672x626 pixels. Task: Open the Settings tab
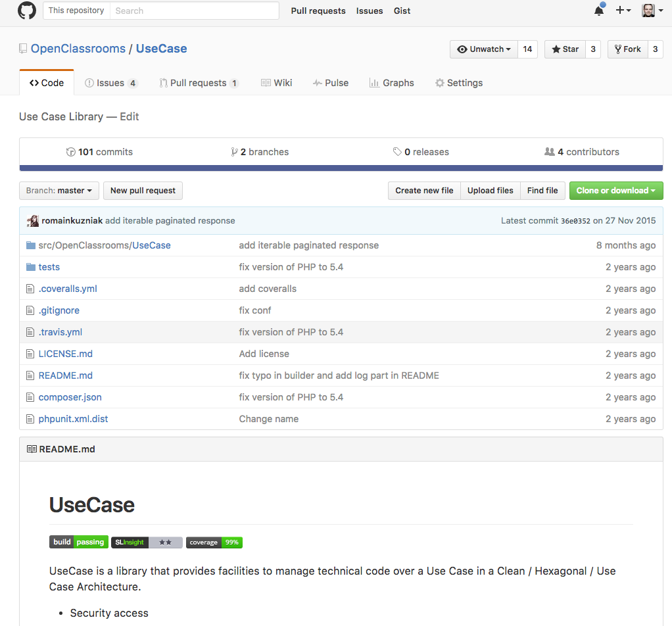click(459, 83)
